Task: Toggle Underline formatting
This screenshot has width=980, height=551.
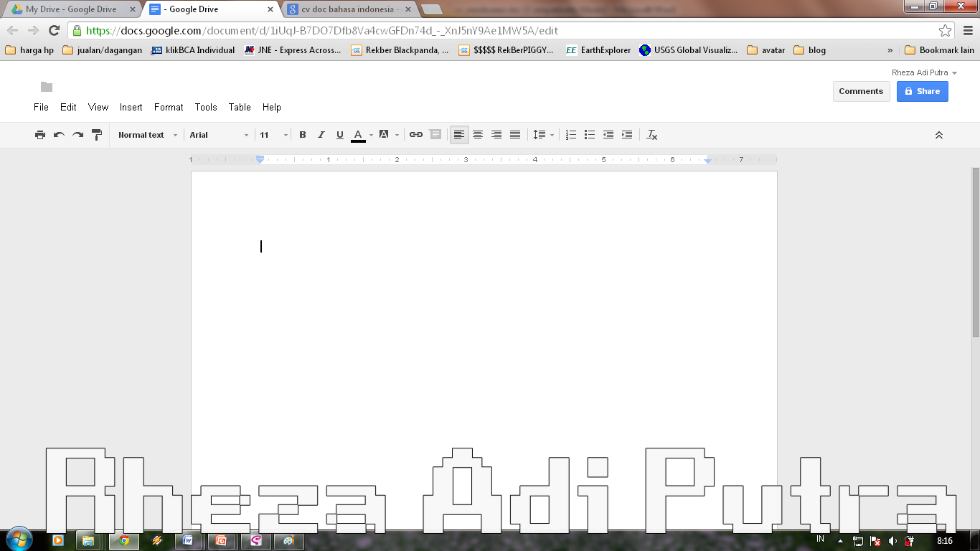Action: tap(340, 135)
